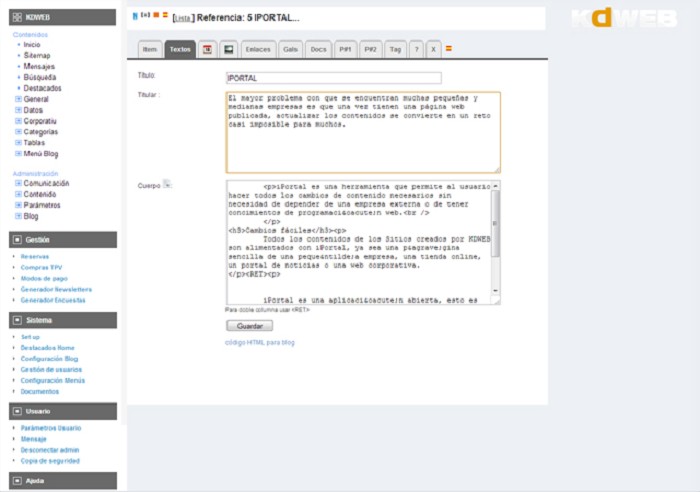Open Generador Newsletters
This screenshot has height=492, width=700.
point(56,289)
